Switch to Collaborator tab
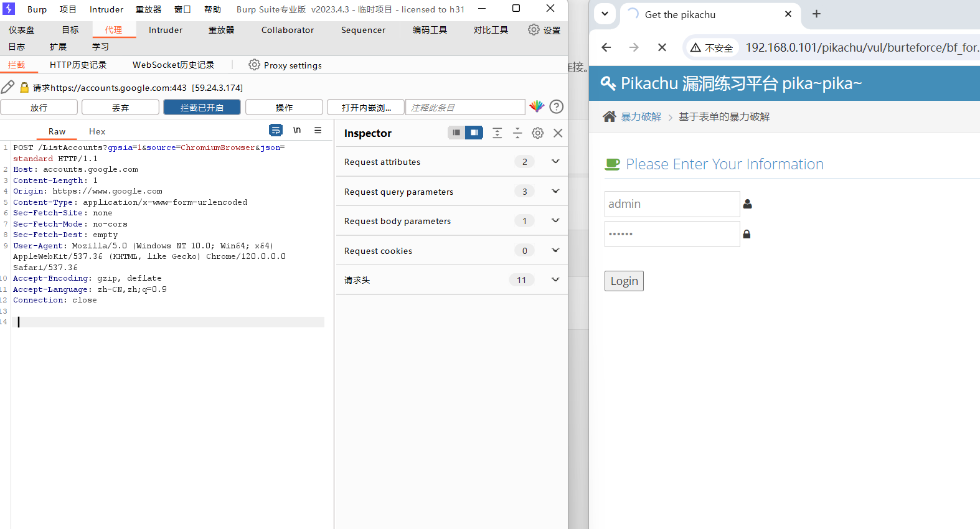This screenshot has width=980, height=529. (288, 30)
